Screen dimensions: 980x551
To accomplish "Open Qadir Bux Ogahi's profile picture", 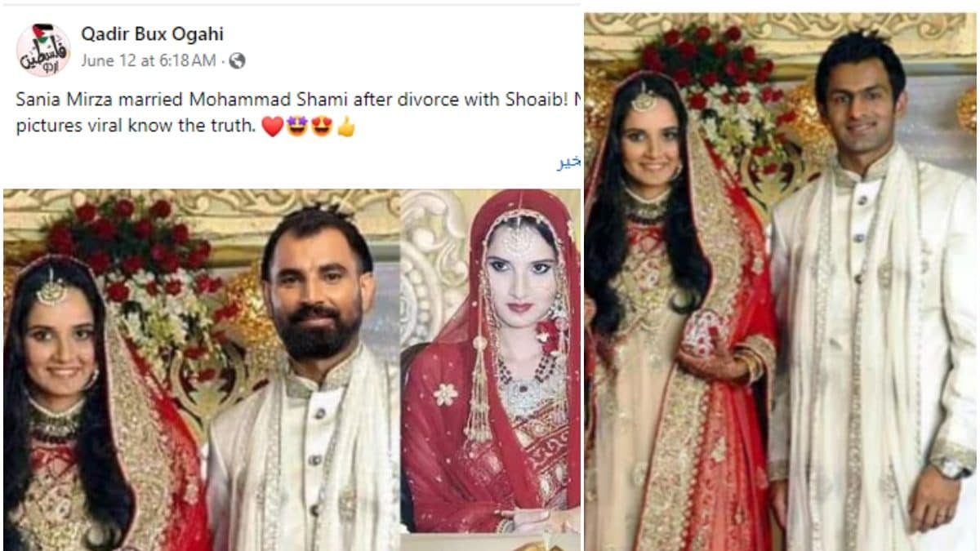I will pos(42,50).
